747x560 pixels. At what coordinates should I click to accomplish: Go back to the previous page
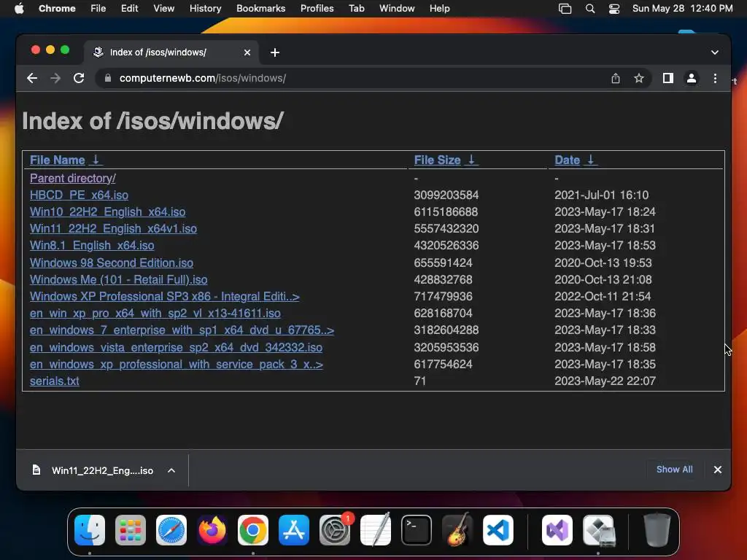coord(32,78)
